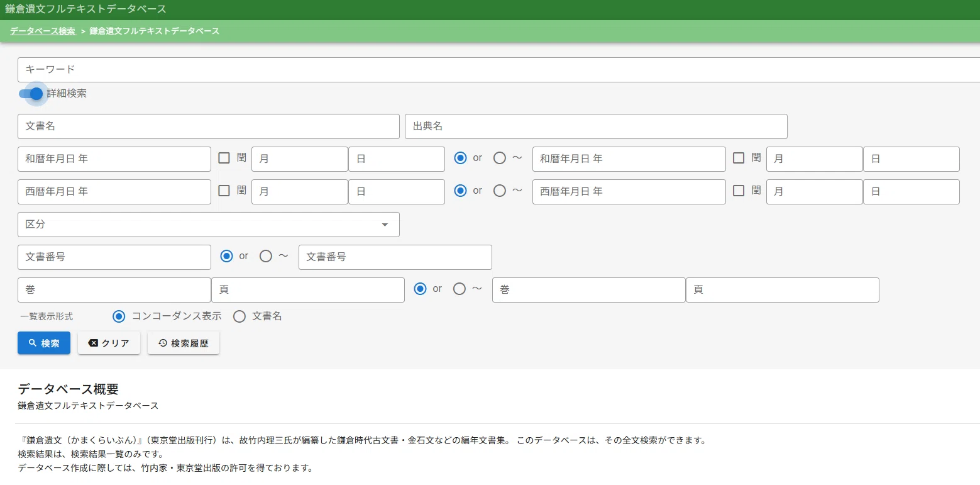Focus the キーワード search field
The image size is (980, 485).
[x=498, y=70]
